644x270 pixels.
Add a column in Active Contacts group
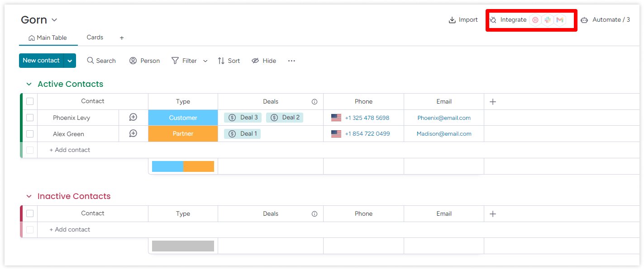pos(493,102)
